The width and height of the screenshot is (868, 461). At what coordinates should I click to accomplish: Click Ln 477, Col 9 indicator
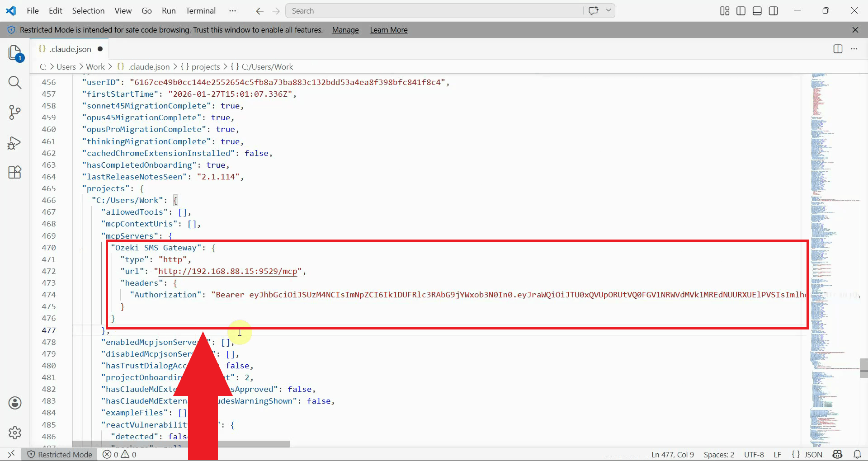[x=673, y=454]
